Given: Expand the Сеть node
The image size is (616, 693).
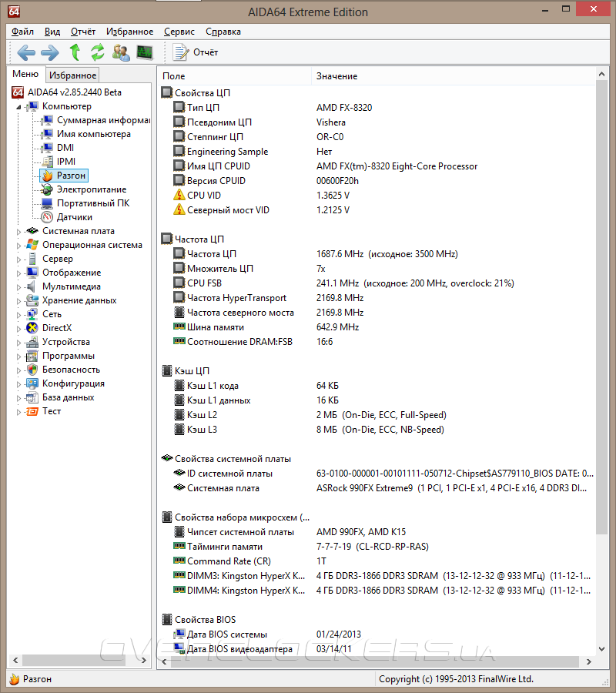Looking at the screenshot, I should click(18, 315).
